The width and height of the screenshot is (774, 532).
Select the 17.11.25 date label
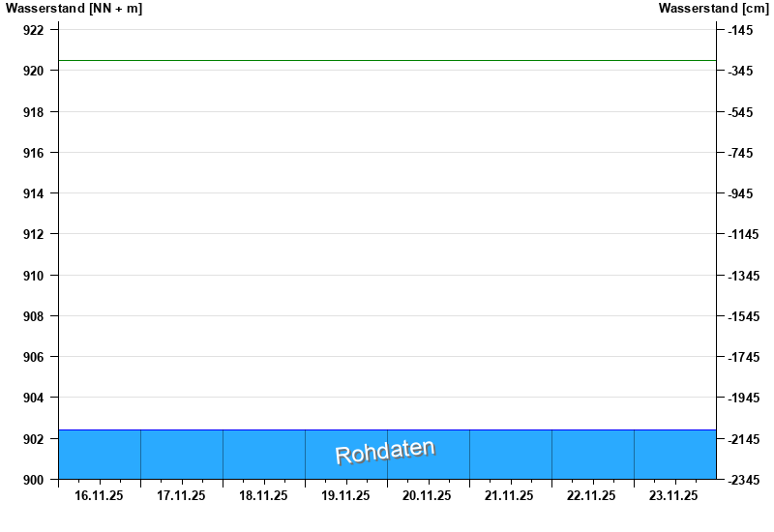181,496
